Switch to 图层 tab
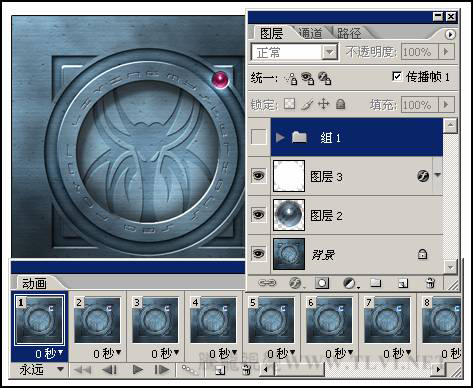This screenshot has height=388, width=473. point(271,33)
